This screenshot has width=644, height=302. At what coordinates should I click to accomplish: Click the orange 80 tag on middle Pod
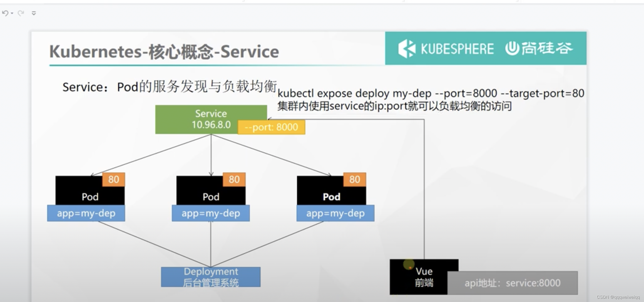(234, 179)
